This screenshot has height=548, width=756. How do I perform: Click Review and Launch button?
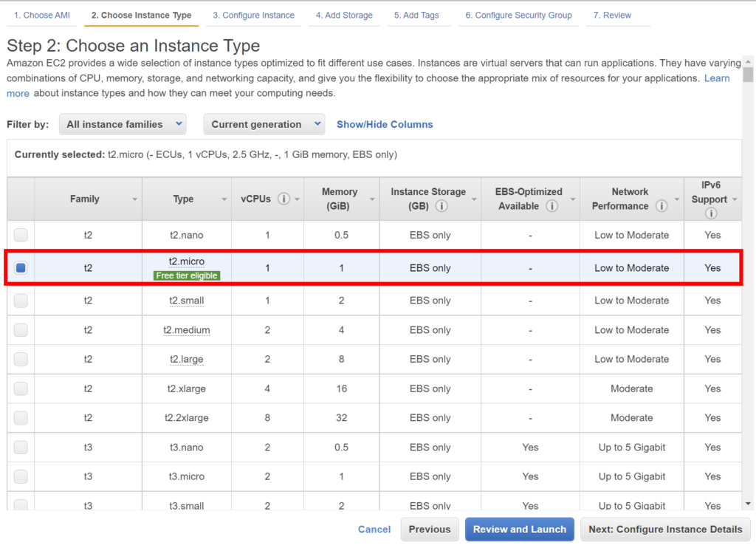[520, 530]
